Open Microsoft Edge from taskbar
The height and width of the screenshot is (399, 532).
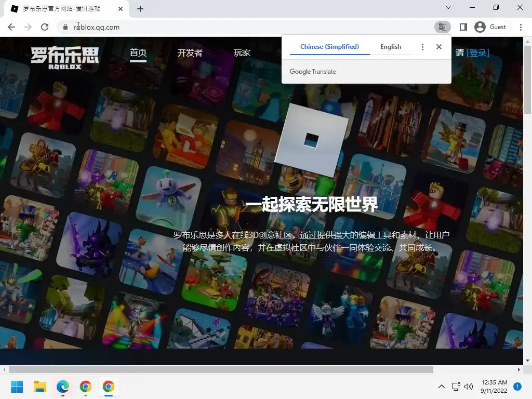(63, 387)
